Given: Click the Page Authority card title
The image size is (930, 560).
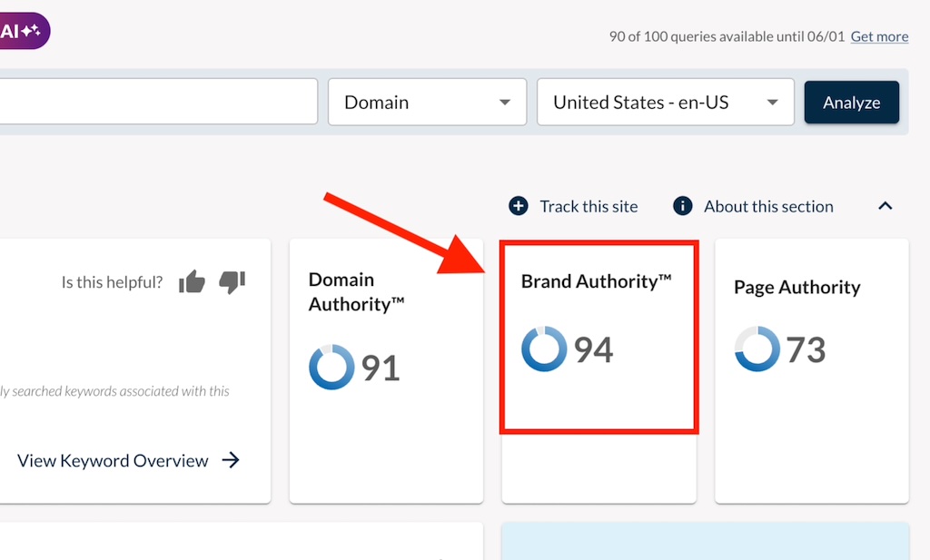Looking at the screenshot, I should [x=797, y=288].
